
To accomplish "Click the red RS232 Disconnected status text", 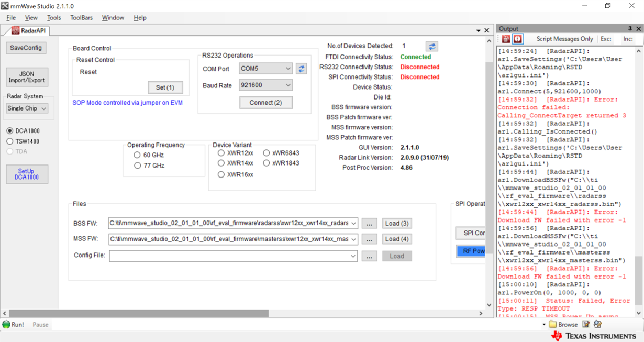I will (420, 67).
